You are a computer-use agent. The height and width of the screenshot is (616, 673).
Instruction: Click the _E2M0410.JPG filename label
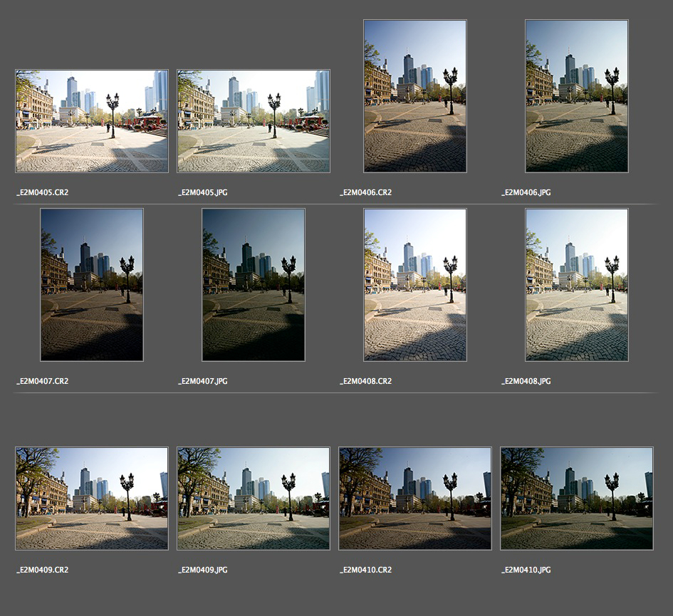pos(526,570)
